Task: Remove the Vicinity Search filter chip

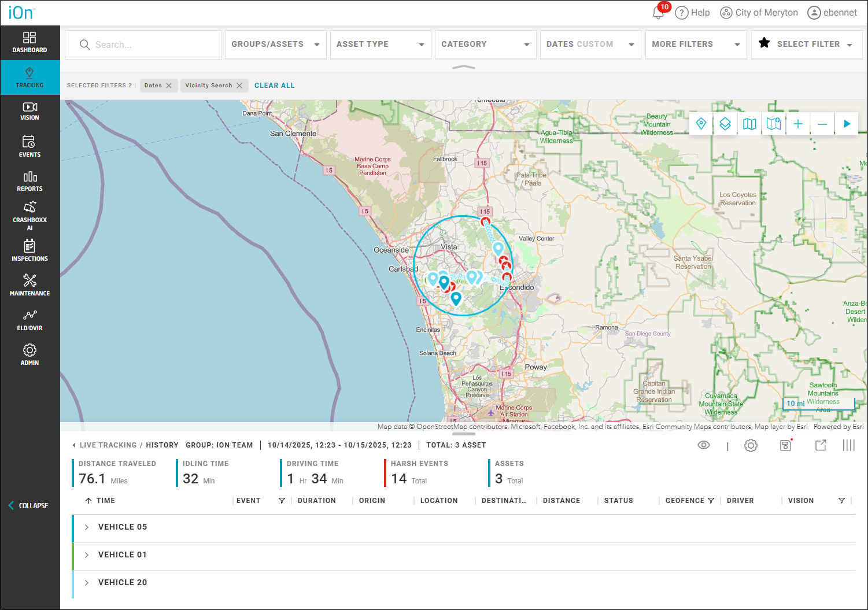Action: click(x=239, y=86)
